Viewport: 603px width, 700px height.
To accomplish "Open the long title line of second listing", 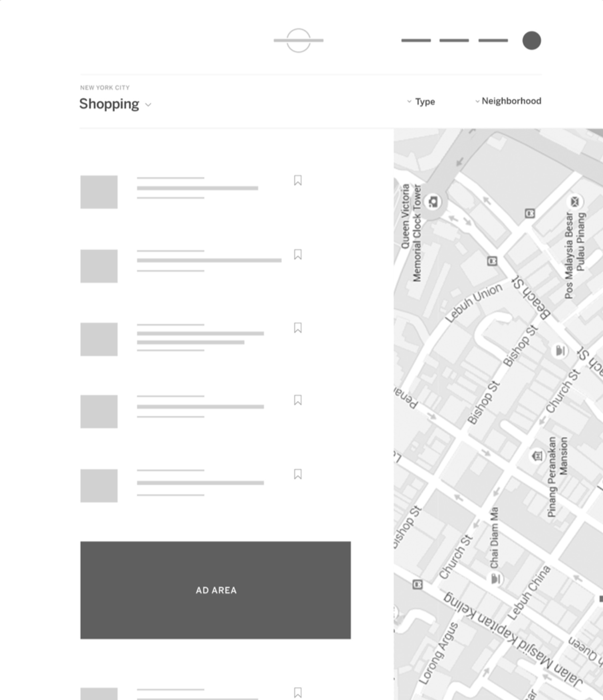I will point(209,261).
